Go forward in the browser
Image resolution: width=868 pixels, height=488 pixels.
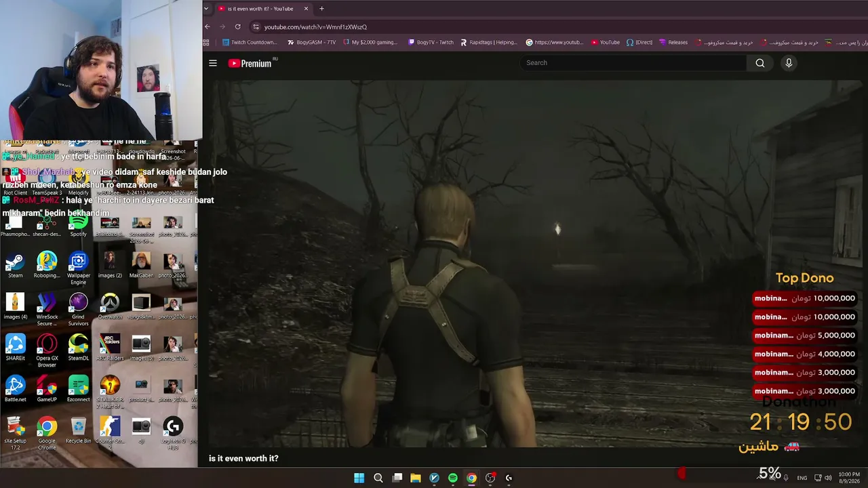(x=222, y=27)
